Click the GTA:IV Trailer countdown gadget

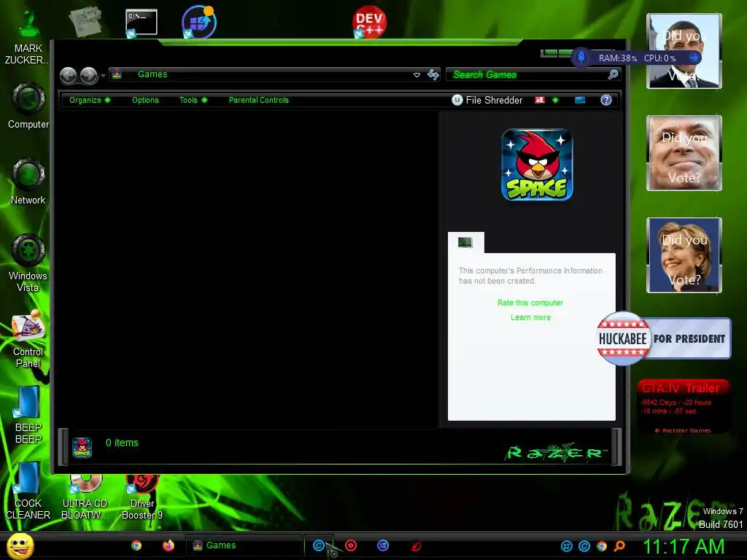[684, 406]
